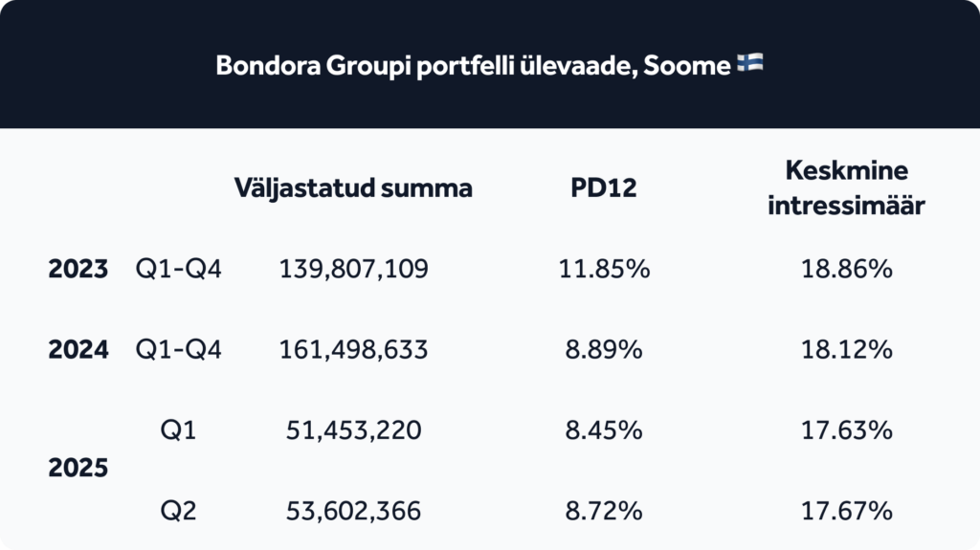Screen dimensions: 980x550
Task: Click the Q2 label under 2025
Action: [178, 511]
